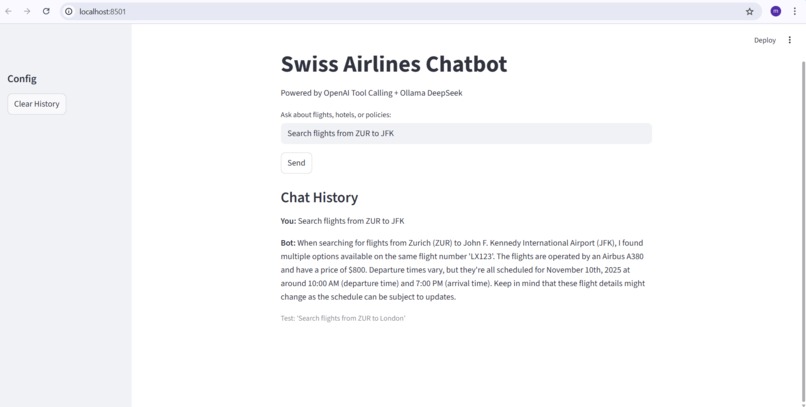This screenshot has width=806, height=407.
Task: Reload the page with refresh icon
Action: tap(46, 11)
